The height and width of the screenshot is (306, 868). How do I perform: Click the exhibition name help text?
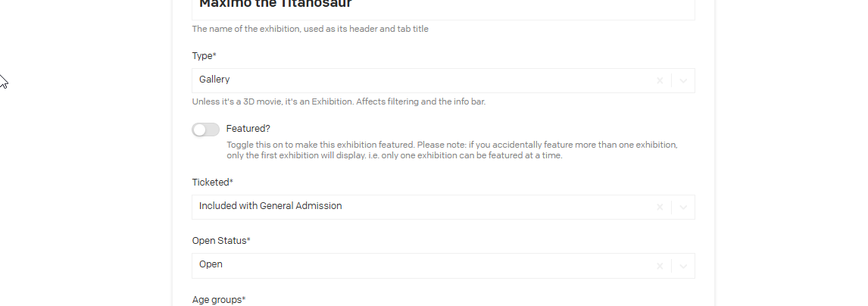[315, 30]
